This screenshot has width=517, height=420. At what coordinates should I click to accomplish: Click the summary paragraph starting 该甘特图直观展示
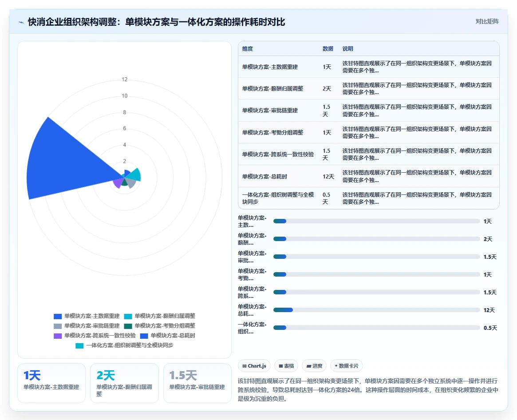[368, 390]
